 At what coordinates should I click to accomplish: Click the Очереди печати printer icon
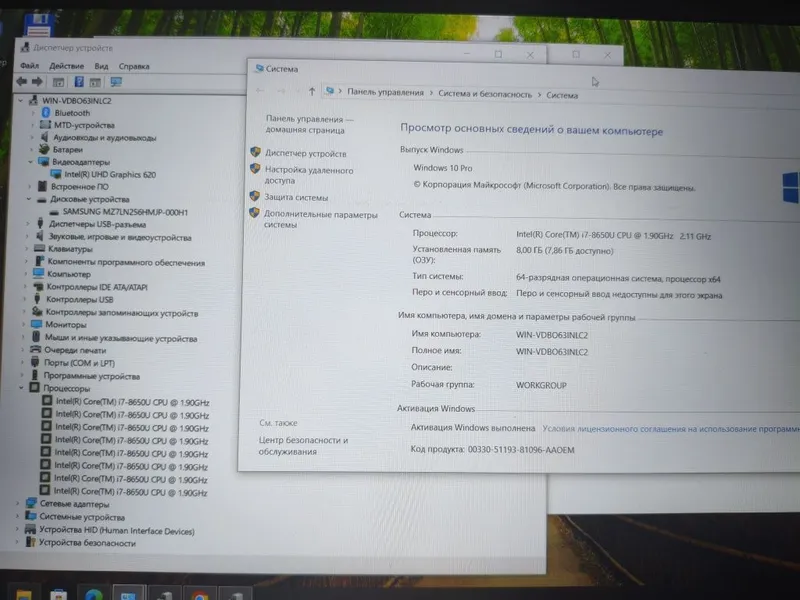click(36, 349)
